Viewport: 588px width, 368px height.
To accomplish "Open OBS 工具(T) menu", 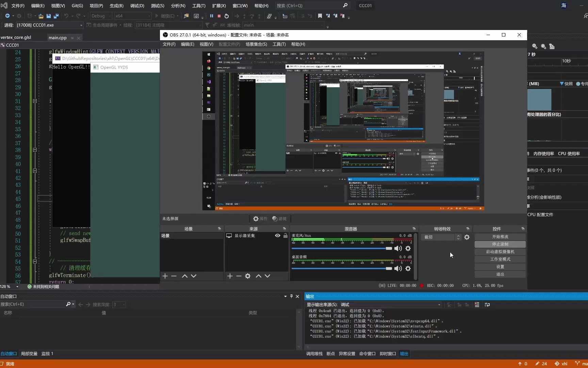I will 279,44.
